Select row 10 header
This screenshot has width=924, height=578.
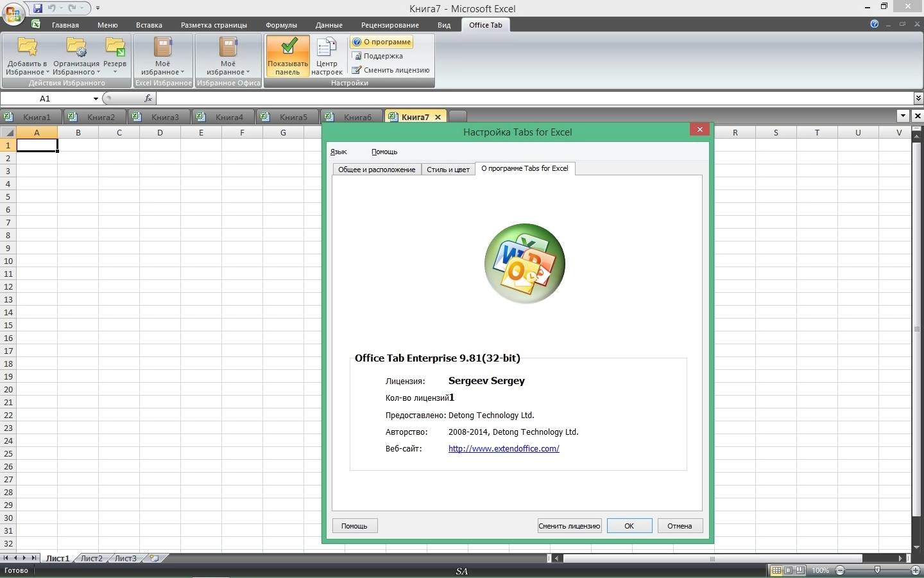point(8,261)
